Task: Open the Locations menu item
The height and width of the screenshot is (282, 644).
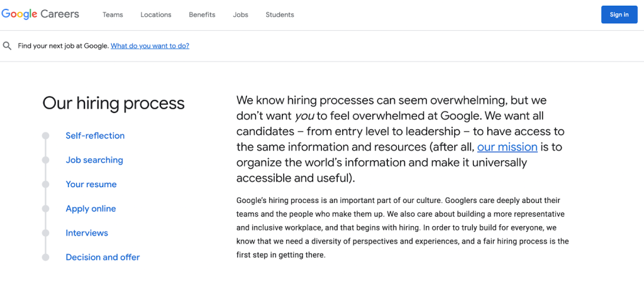Action: [x=156, y=15]
